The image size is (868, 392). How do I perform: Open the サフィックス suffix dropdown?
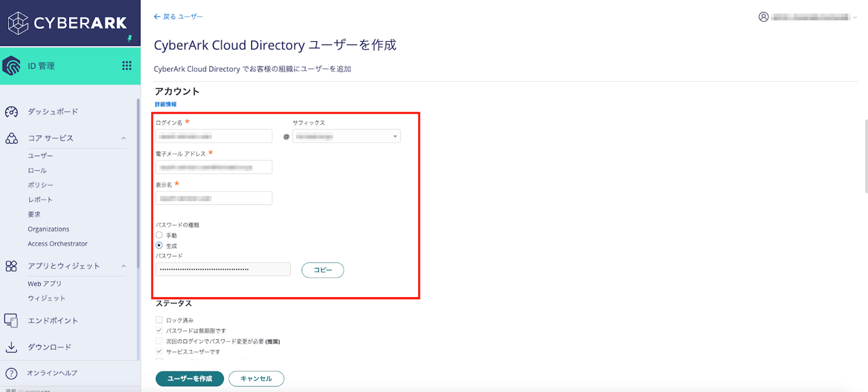point(346,136)
